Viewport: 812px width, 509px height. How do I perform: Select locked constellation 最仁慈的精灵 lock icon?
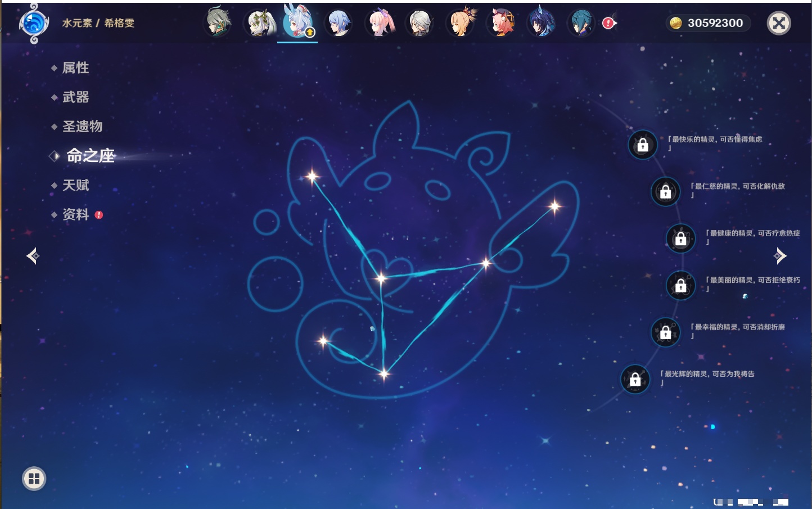tap(665, 192)
